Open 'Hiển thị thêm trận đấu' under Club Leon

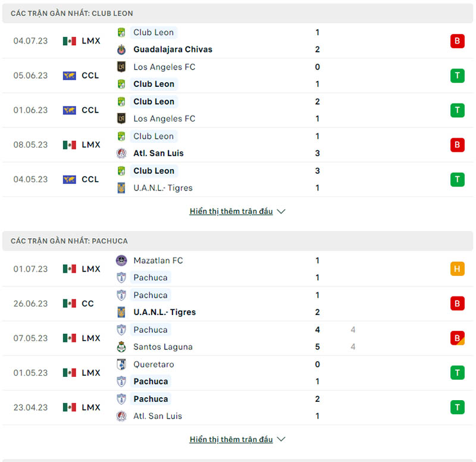(x=231, y=211)
